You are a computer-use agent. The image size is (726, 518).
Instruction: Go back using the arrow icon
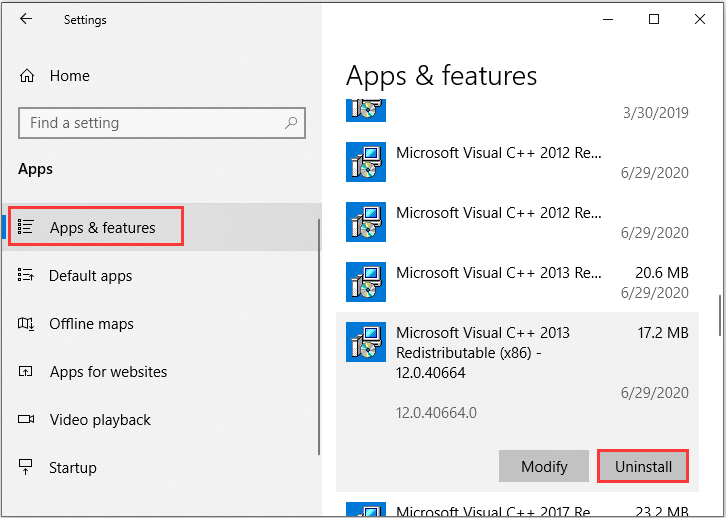click(26, 19)
